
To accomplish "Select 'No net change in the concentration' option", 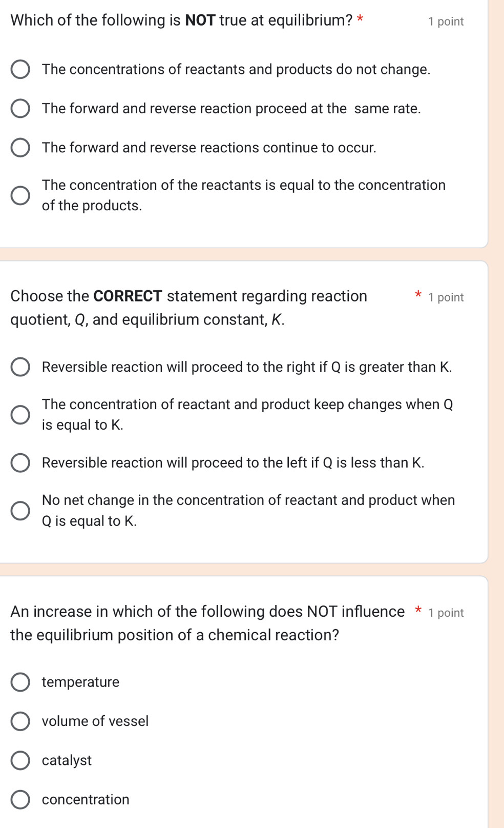I will [x=20, y=511].
